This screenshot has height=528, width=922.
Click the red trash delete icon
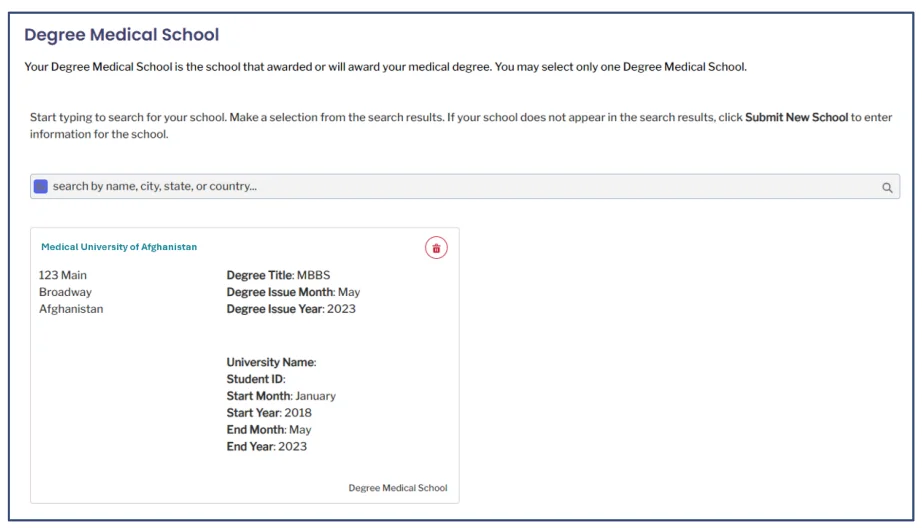(x=436, y=248)
